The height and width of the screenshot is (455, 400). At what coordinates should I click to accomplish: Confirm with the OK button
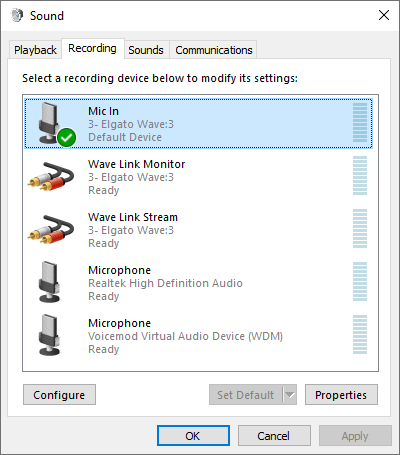pyautogui.click(x=193, y=436)
